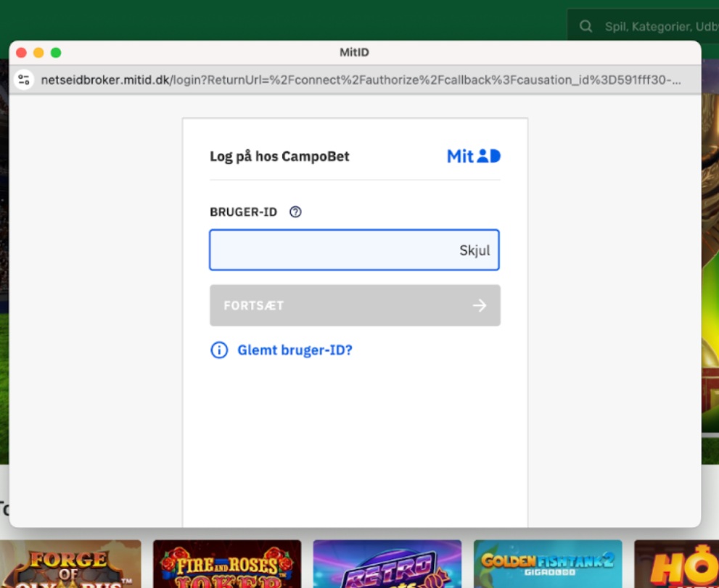The height and width of the screenshot is (588, 719).
Task: Click the arrow on the FORTSÆT button
Action: tap(480, 306)
